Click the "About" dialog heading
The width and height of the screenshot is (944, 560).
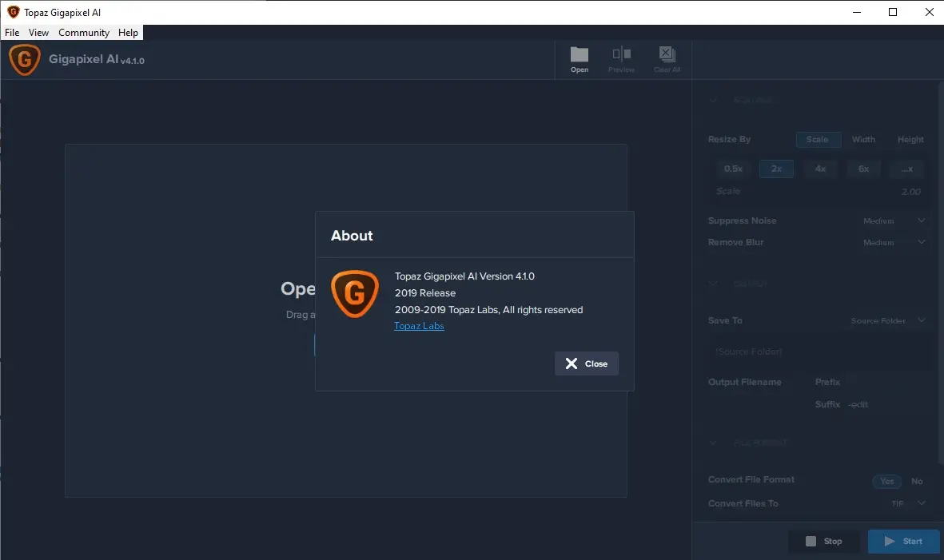pyautogui.click(x=352, y=236)
